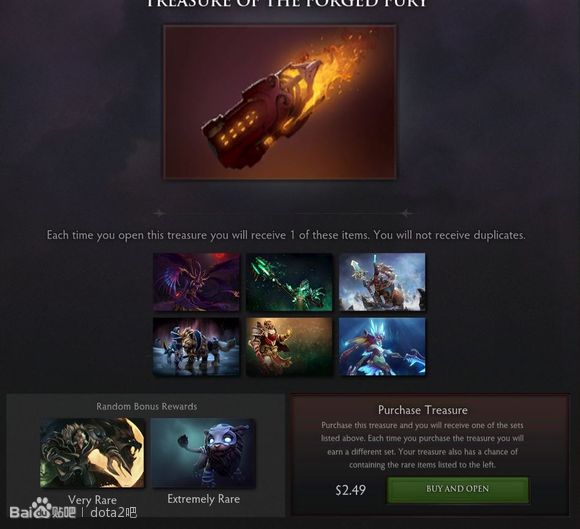The width and height of the screenshot is (580, 529).
Task: Open the dota2吧 watermark link
Action: [x=114, y=513]
